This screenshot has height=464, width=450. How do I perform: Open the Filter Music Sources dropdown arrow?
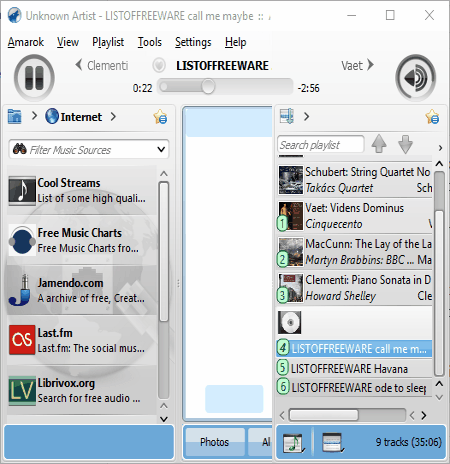click(x=161, y=149)
